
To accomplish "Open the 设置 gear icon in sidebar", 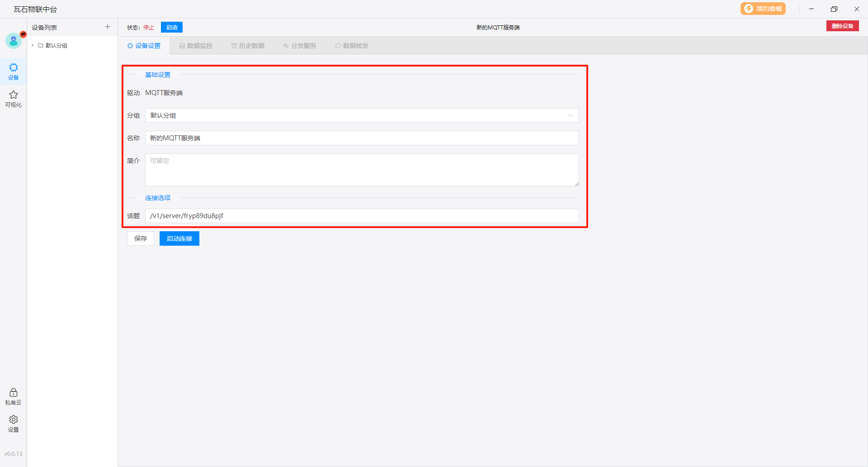I will coord(14,423).
